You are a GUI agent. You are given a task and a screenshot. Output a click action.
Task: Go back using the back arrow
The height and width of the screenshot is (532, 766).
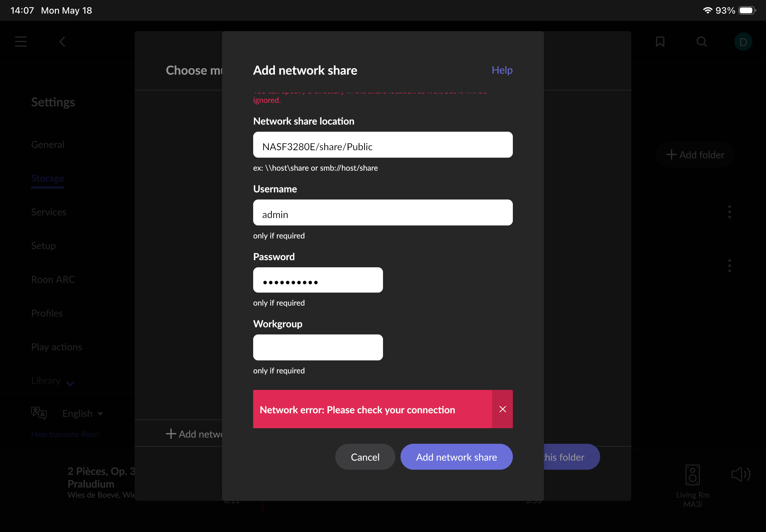coord(62,42)
